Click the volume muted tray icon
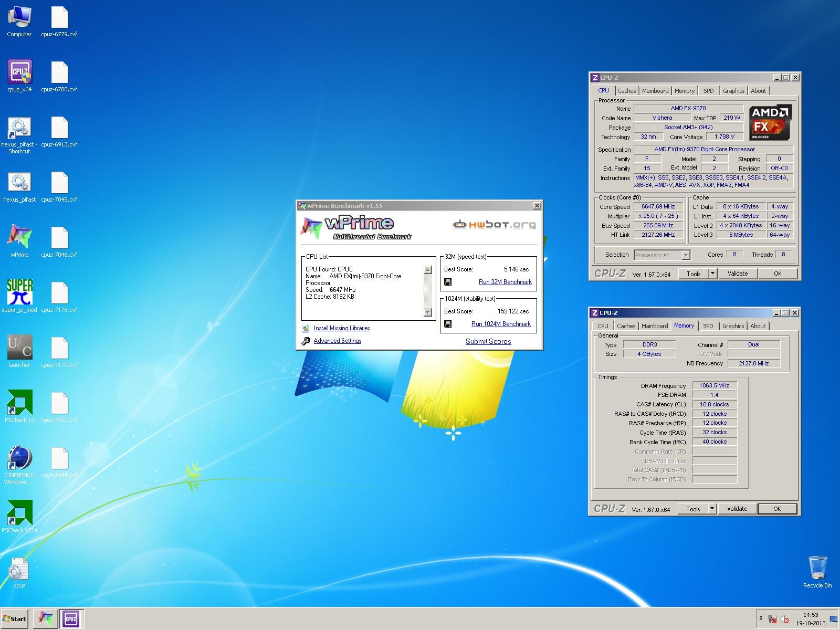This screenshot has height=630, width=840. (x=786, y=619)
